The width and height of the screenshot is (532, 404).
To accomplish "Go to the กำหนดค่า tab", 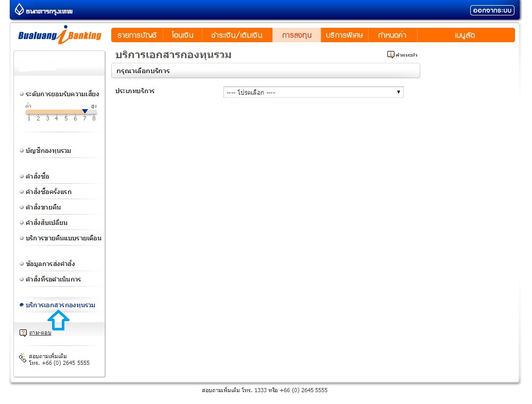I will [392, 35].
